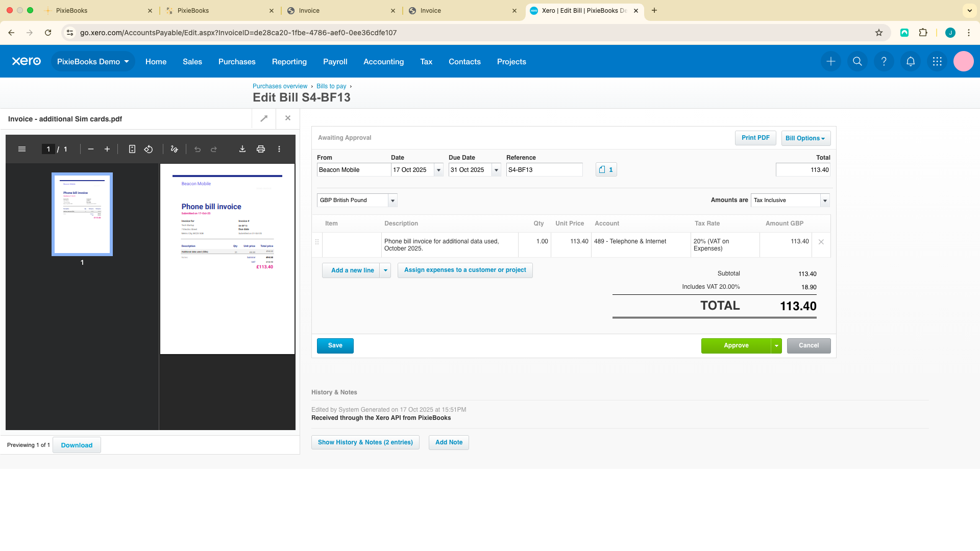The height and width of the screenshot is (551, 980).
Task: Open the Purchases menu
Action: coord(237,61)
